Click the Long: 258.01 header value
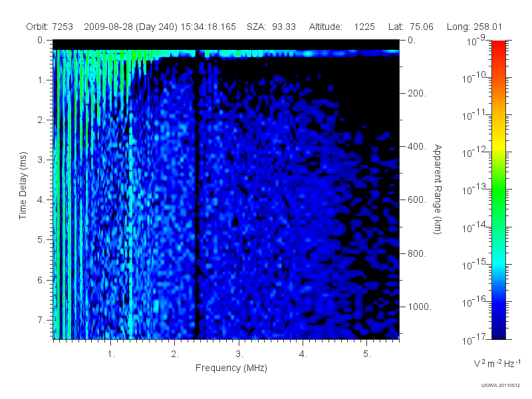 474,27
